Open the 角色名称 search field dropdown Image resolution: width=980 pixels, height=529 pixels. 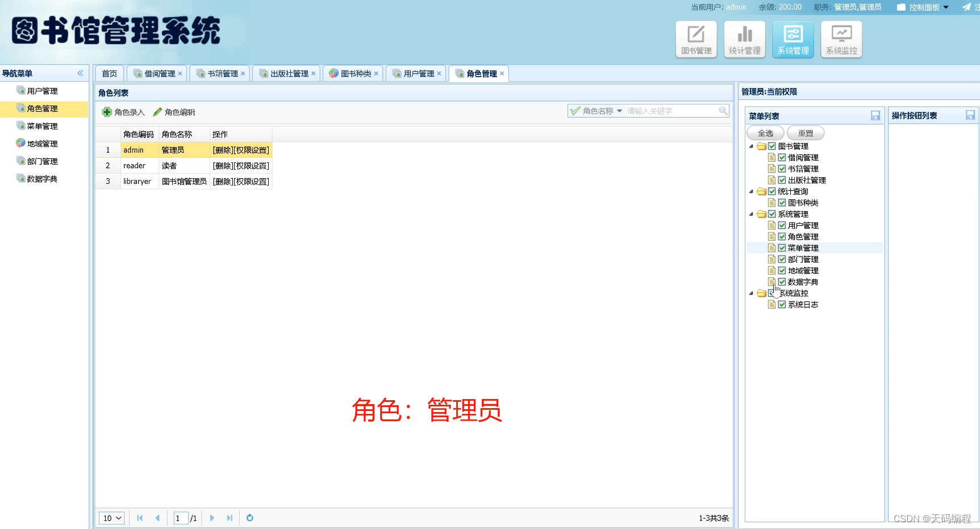[x=619, y=111]
